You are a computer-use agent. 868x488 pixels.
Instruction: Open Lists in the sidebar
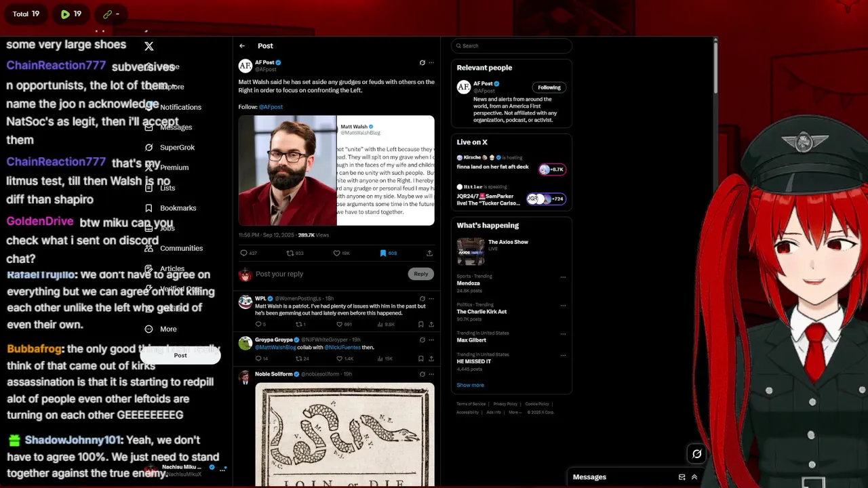tap(160, 188)
